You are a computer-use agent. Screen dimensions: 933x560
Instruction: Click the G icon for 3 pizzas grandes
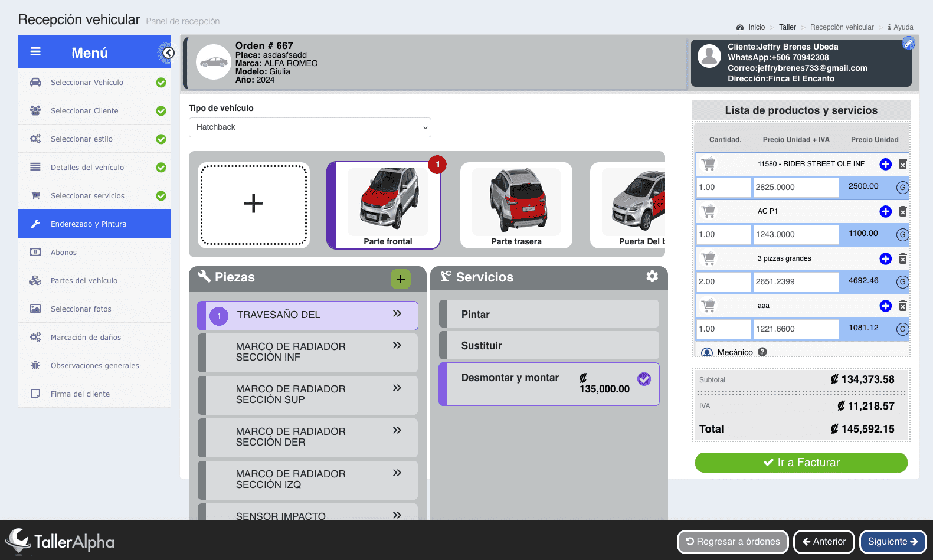(902, 282)
